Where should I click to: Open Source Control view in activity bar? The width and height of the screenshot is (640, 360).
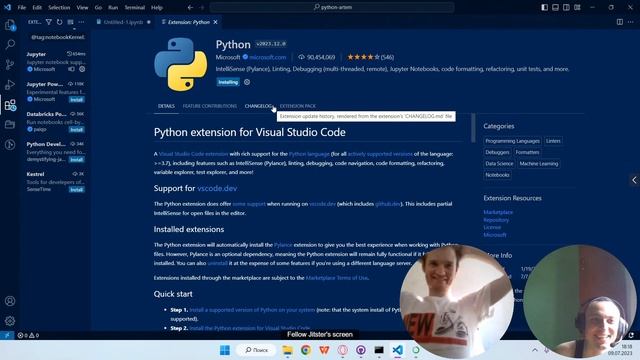(10, 64)
